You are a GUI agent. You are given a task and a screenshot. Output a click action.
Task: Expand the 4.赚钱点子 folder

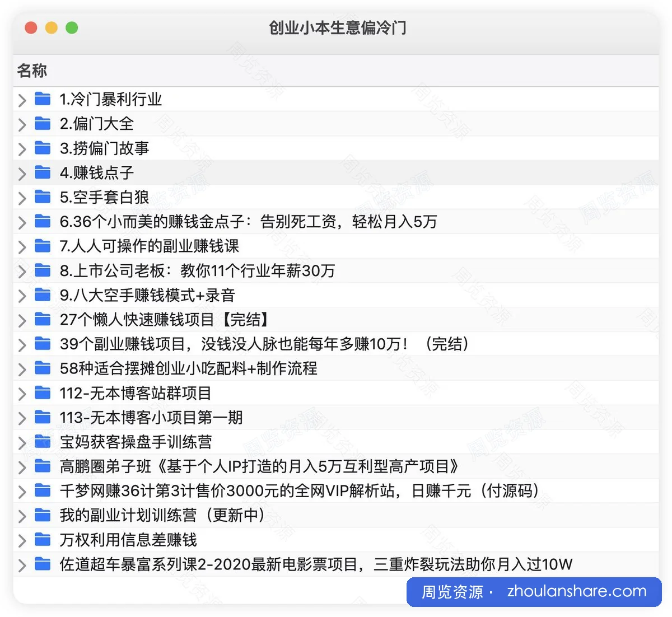22,174
